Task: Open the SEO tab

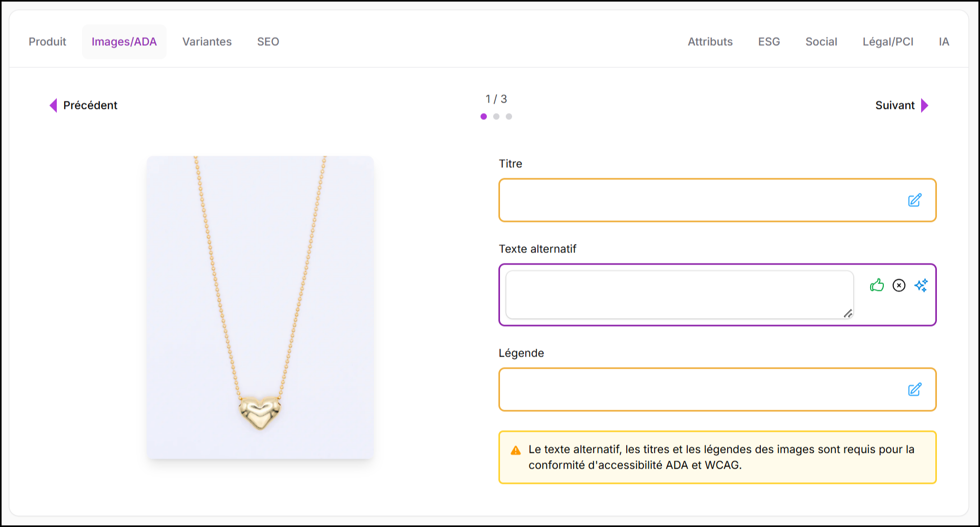Action: coord(268,42)
